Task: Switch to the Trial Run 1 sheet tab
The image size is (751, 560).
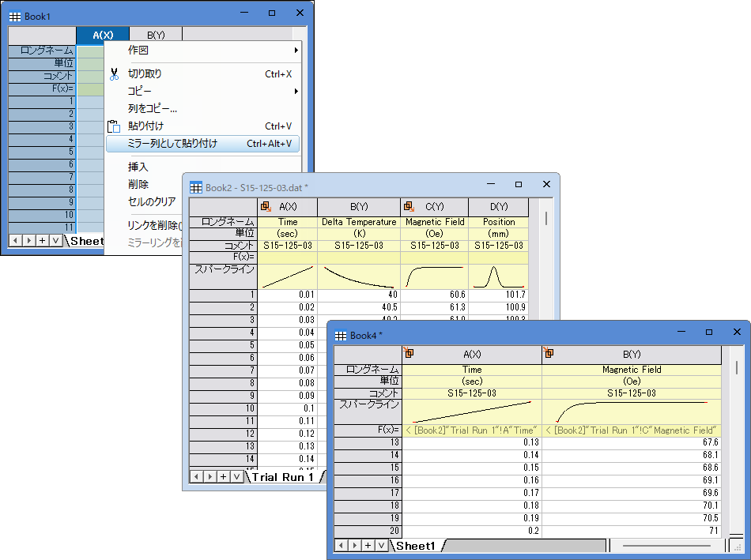Action: (x=282, y=477)
